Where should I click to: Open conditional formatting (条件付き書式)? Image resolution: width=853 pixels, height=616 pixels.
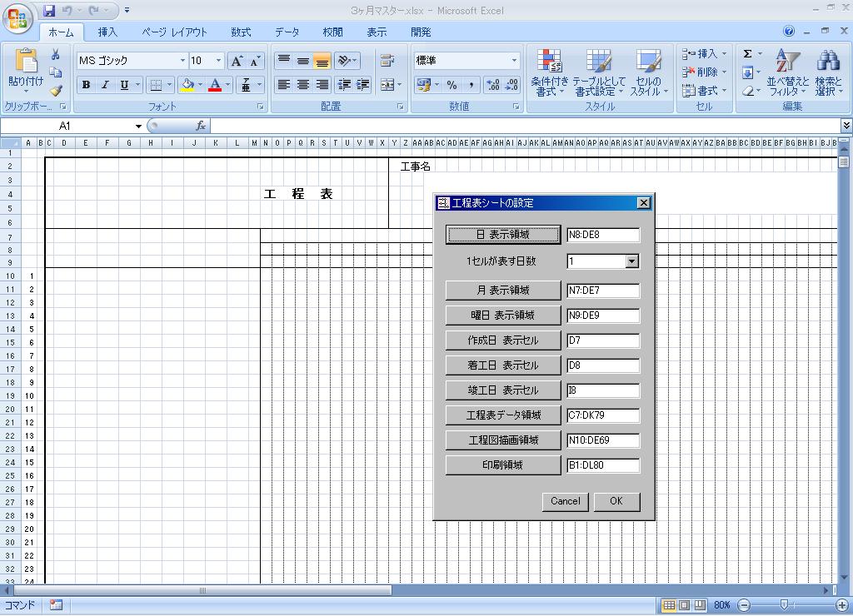click(550, 73)
